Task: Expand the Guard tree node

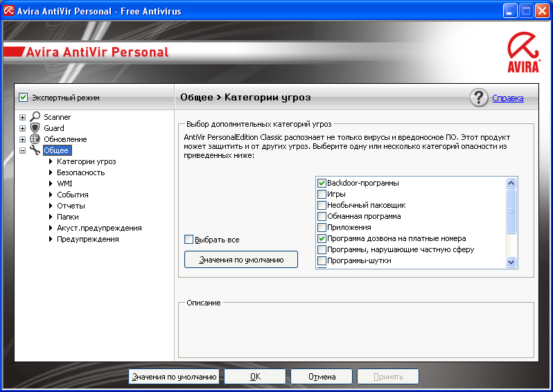Action: click(x=23, y=128)
